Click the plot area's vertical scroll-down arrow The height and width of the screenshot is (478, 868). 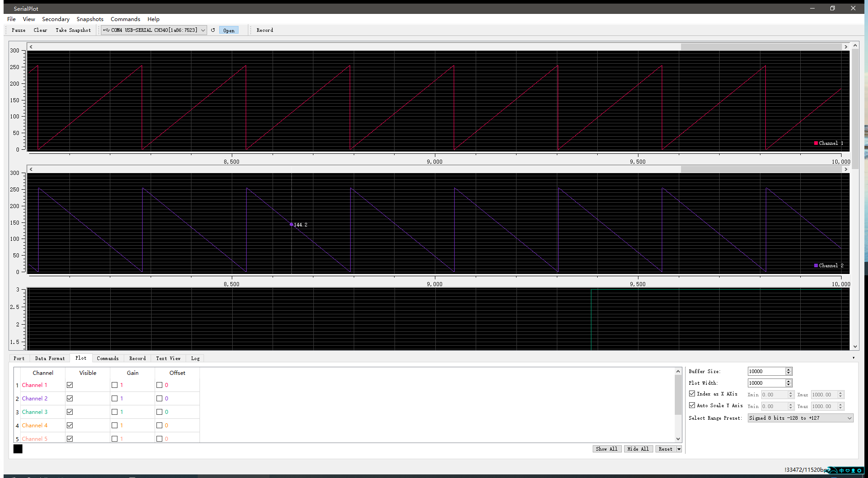855,346
